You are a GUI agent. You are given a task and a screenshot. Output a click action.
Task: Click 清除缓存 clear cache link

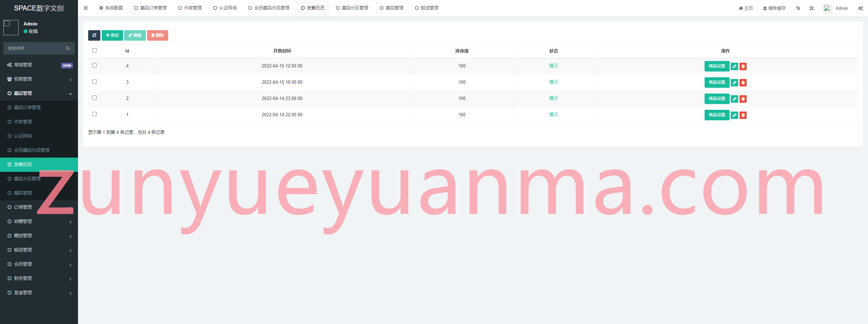[x=774, y=8]
